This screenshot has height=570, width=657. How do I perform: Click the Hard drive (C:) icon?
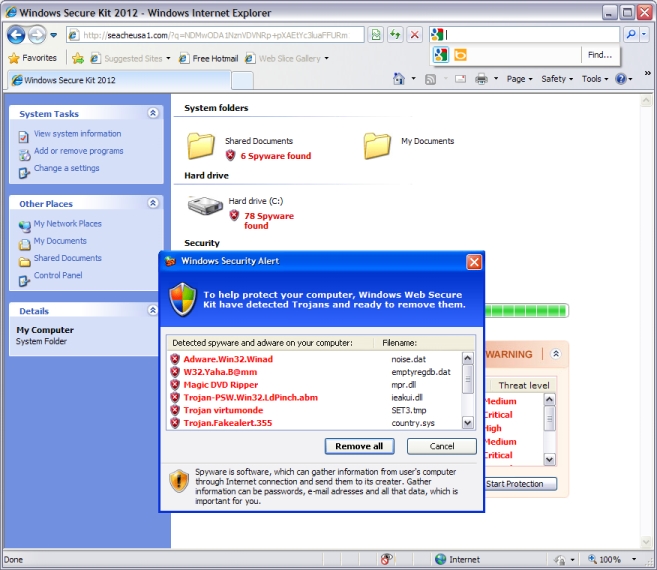coord(205,205)
